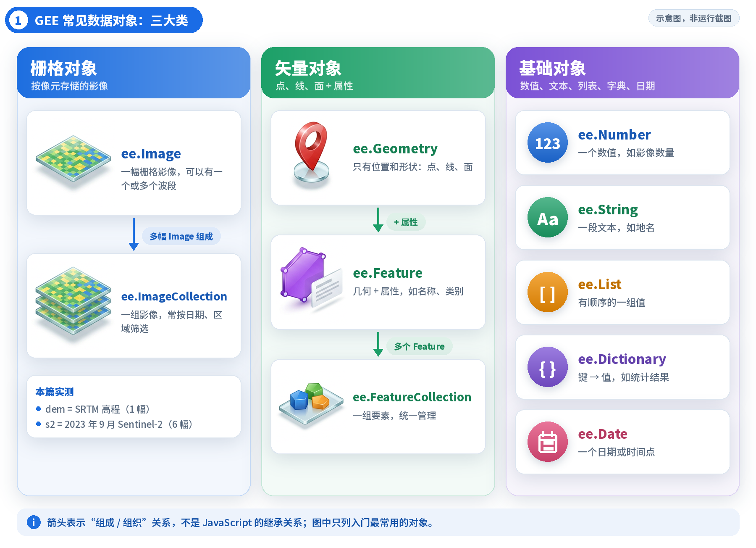This screenshot has width=756, height=548.
Task: Click the ee.Feature title text
Action: (388, 273)
